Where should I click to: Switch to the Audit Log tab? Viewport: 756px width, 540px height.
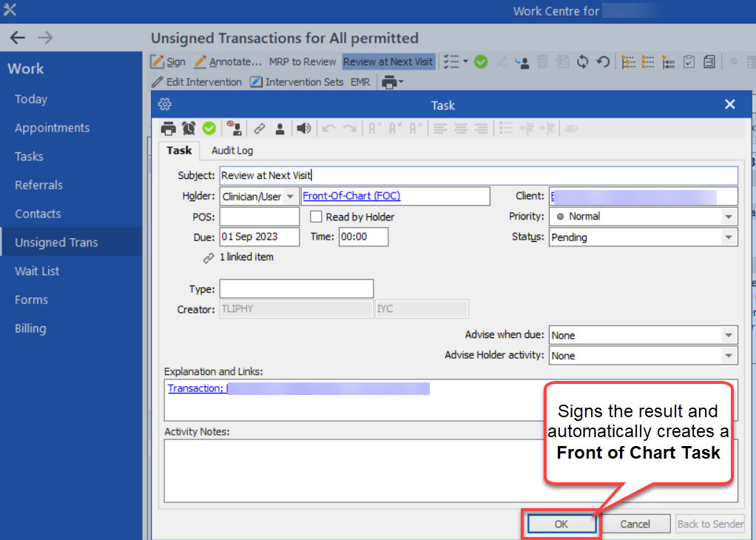(x=232, y=150)
